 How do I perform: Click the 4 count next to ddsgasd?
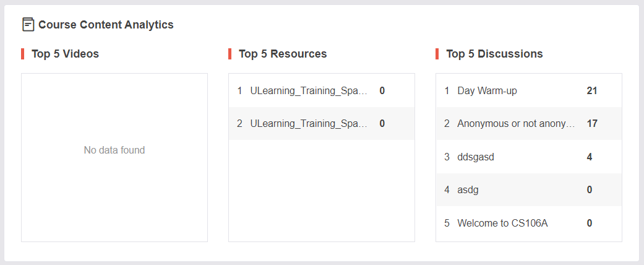590,157
